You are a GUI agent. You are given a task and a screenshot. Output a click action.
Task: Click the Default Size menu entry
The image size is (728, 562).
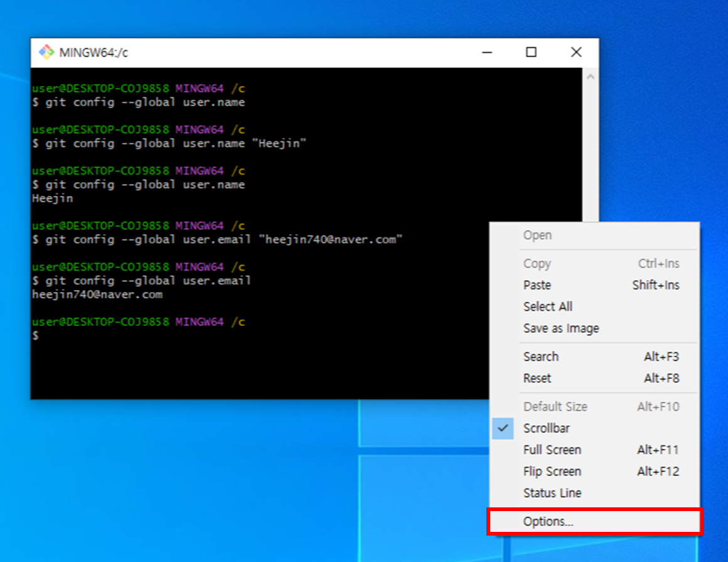(x=595, y=407)
